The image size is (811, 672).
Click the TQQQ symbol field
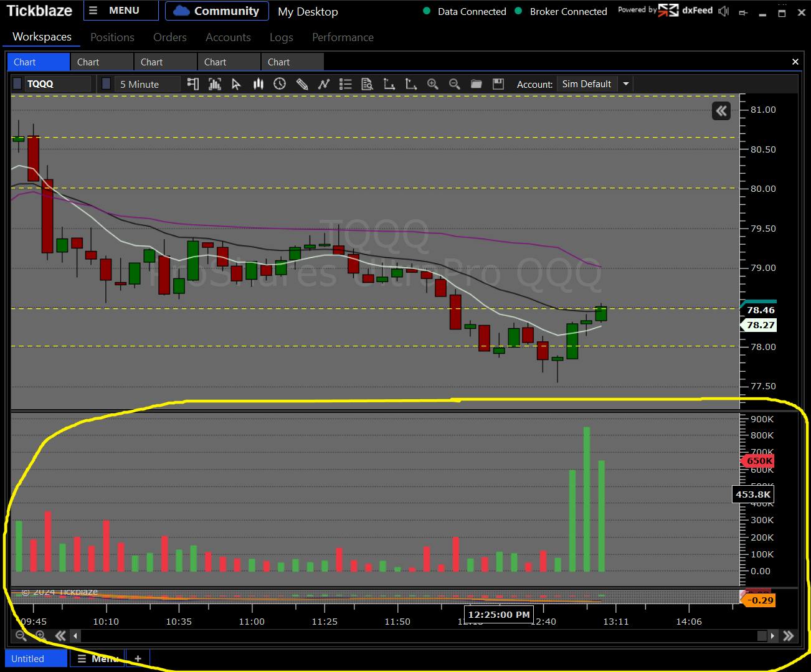pyautogui.click(x=57, y=84)
